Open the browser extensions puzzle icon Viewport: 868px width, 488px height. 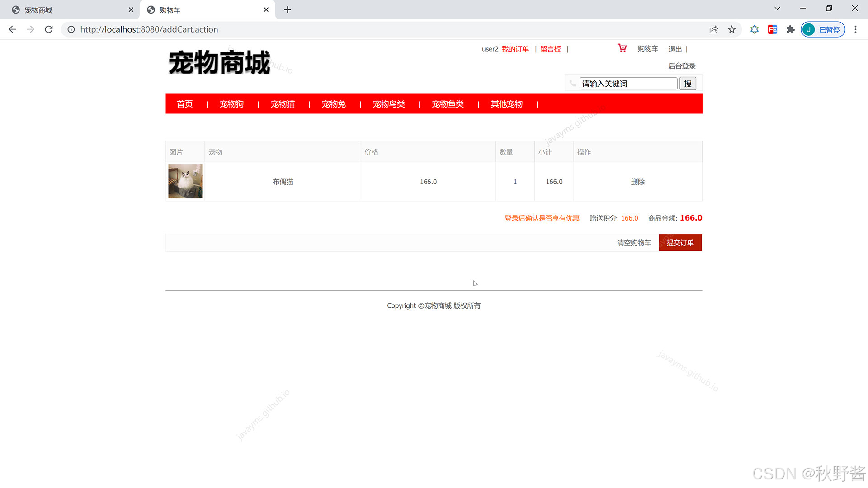point(790,29)
